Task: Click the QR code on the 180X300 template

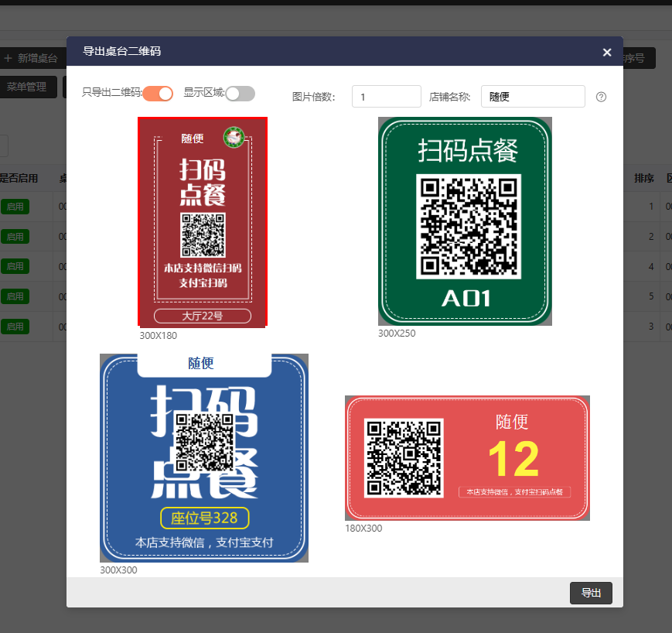Action: point(404,457)
